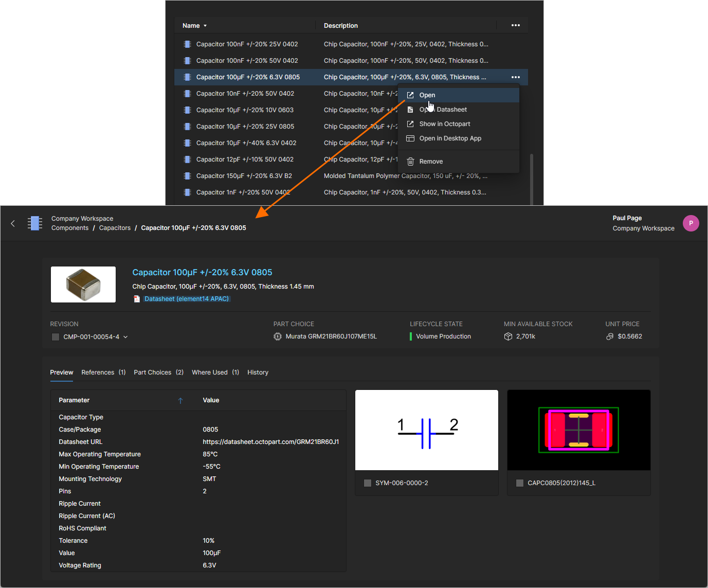The height and width of the screenshot is (588, 708).
Task: Click the Parameter column sort arrow
Action: tap(180, 400)
